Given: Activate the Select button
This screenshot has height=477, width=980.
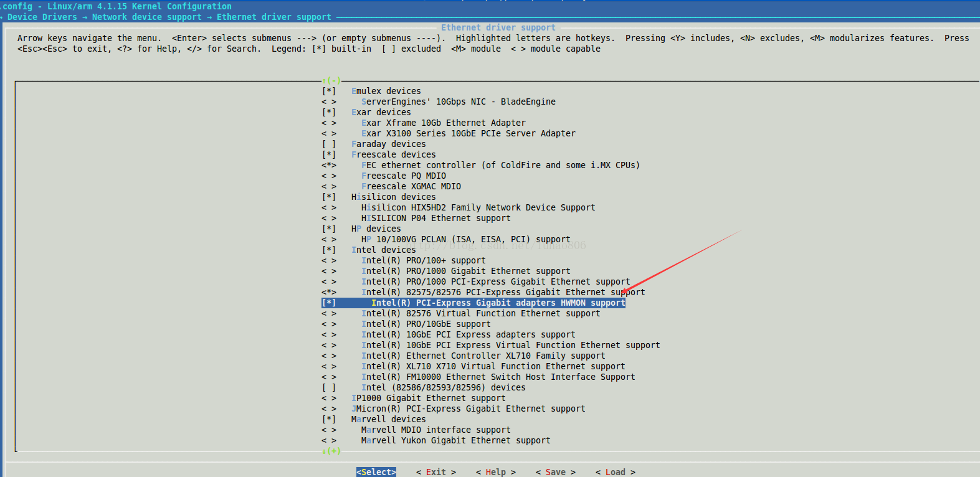Looking at the screenshot, I should tap(376, 472).
